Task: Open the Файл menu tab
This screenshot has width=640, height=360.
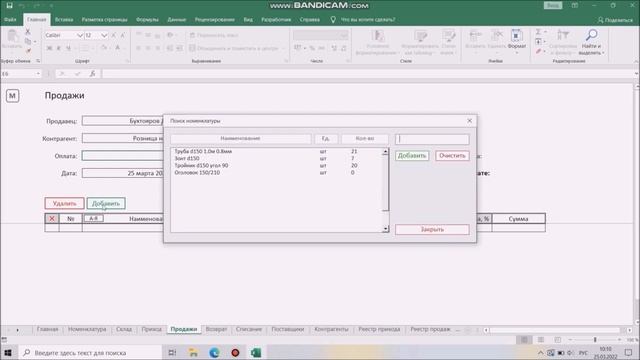Action: pos(10,20)
